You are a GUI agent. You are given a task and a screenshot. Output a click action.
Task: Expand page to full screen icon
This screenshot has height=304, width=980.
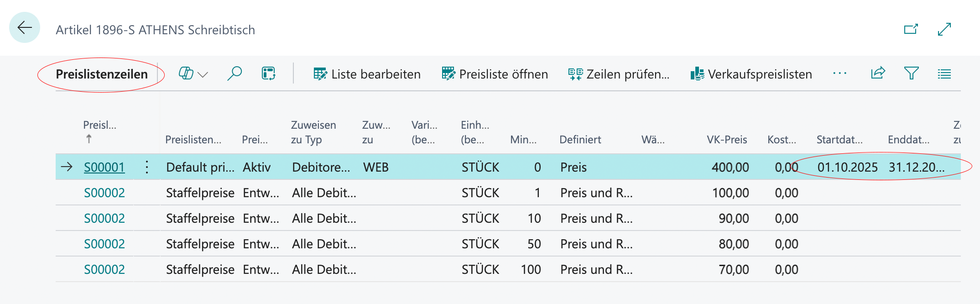tap(944, 29)
